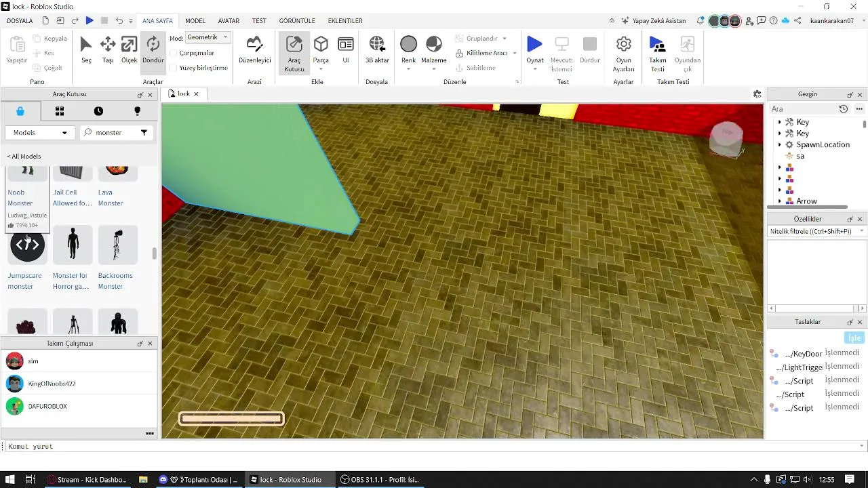Click the share icon in title bar
Image resolution: width=868 pixels, height=488 pixels.
(798, 21)
